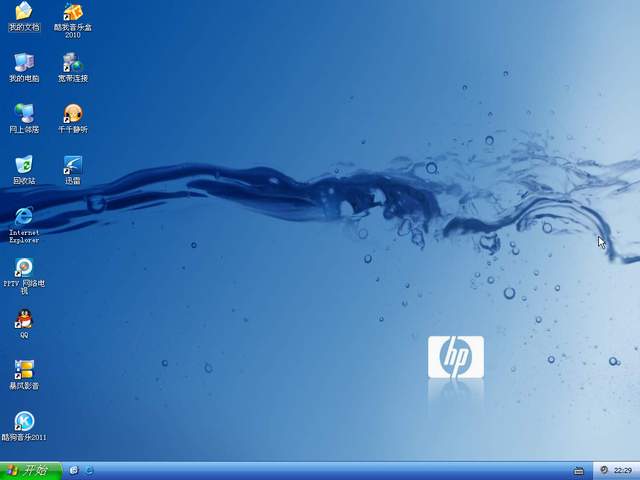This screenshot has height=480, width=640.
Task: Launch the 迅雷 download shortcut
Action: point(73,165)
